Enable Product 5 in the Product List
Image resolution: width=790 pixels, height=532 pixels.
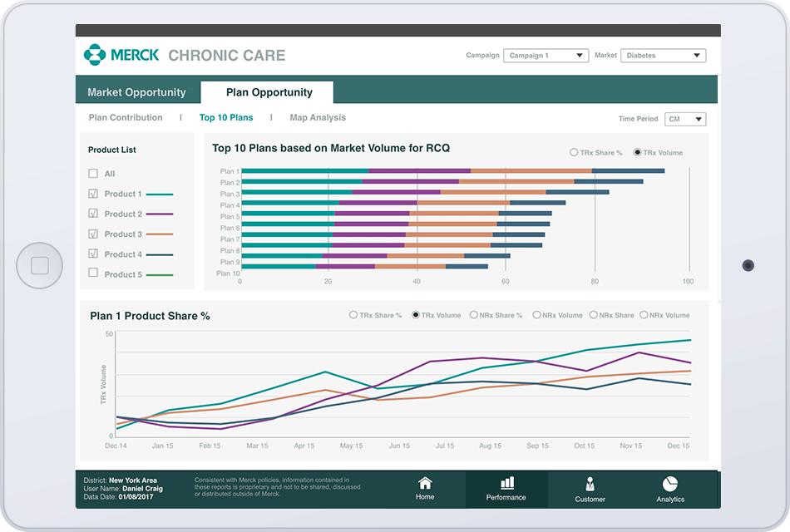tap(94, 274)
